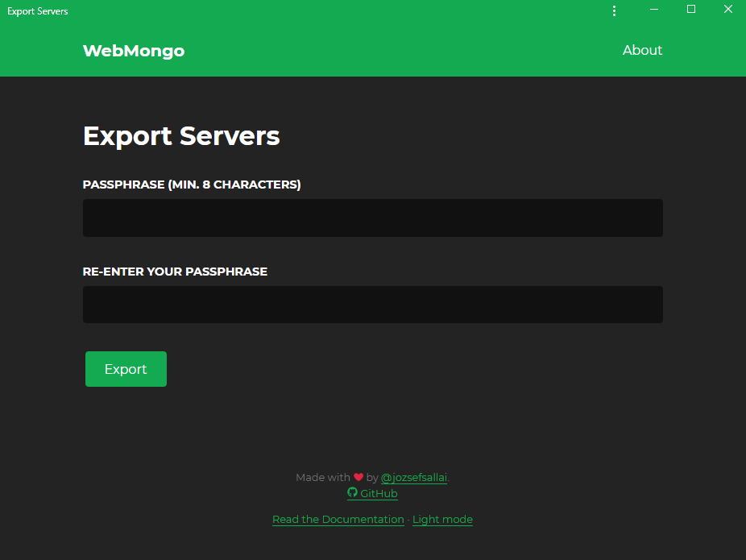Maximize the WebMongo window
Image resolution: width=746 pixels, height=560 pixels.
coord(690,10)
